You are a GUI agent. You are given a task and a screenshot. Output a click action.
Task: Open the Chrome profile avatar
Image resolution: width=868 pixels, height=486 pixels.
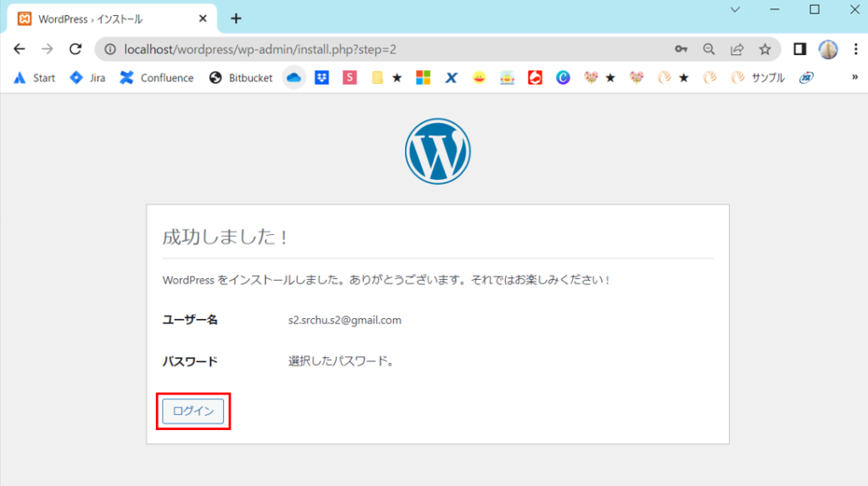(827, 49)
